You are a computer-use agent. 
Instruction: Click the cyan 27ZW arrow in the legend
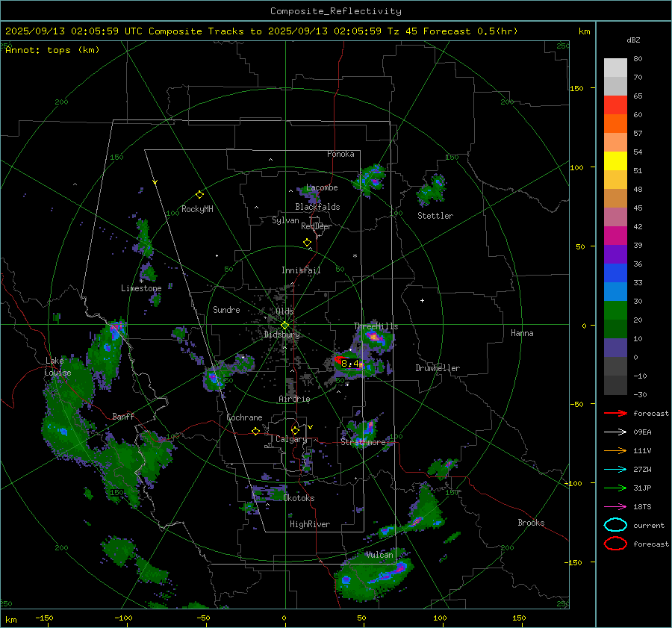point(615,470)
